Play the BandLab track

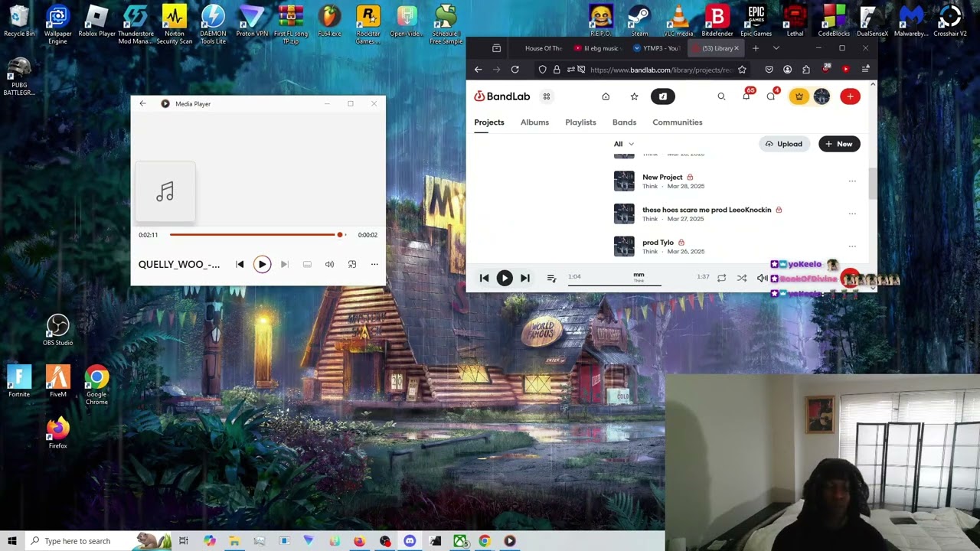coord(505,278)
